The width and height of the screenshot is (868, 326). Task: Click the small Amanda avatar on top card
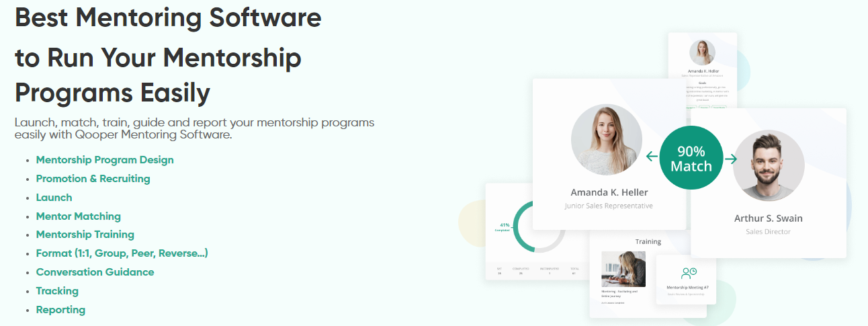tap(702, 52)
